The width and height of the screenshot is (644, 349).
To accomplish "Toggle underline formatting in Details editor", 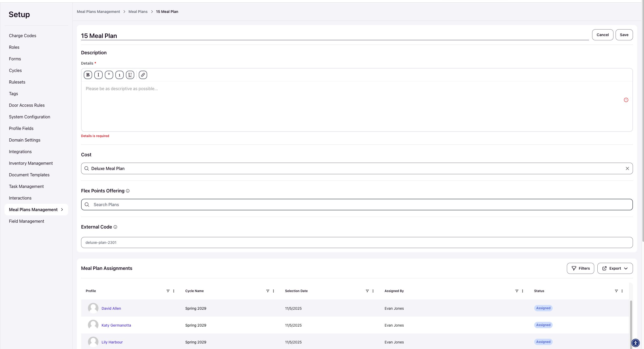I will (x=130, y=75).
